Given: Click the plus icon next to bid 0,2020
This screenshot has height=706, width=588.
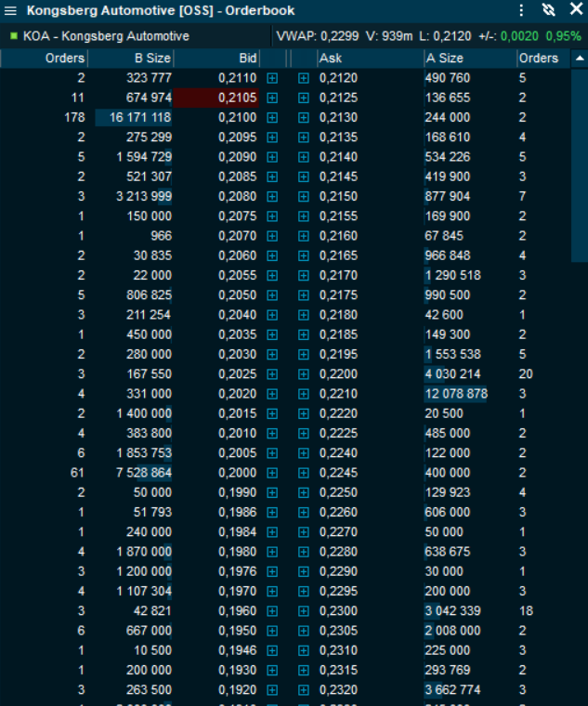Looking at the screenshot, I should pos(272,394).
